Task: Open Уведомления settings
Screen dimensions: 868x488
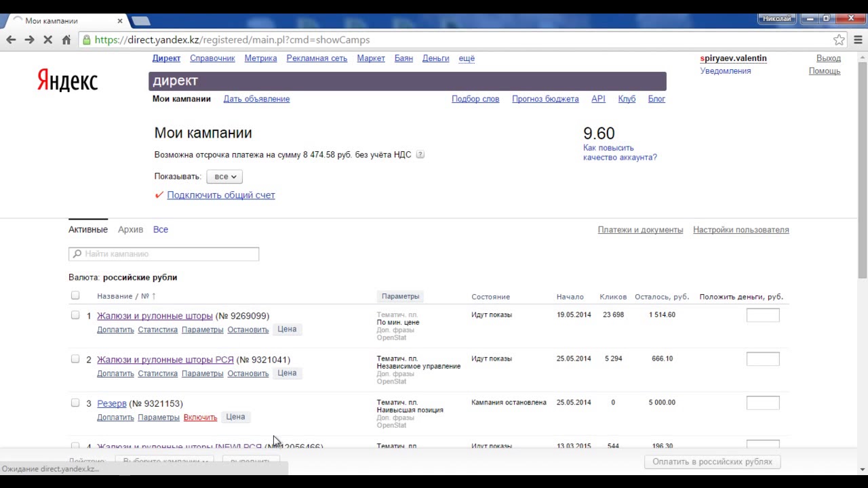Action: click(x=726, y=71)
